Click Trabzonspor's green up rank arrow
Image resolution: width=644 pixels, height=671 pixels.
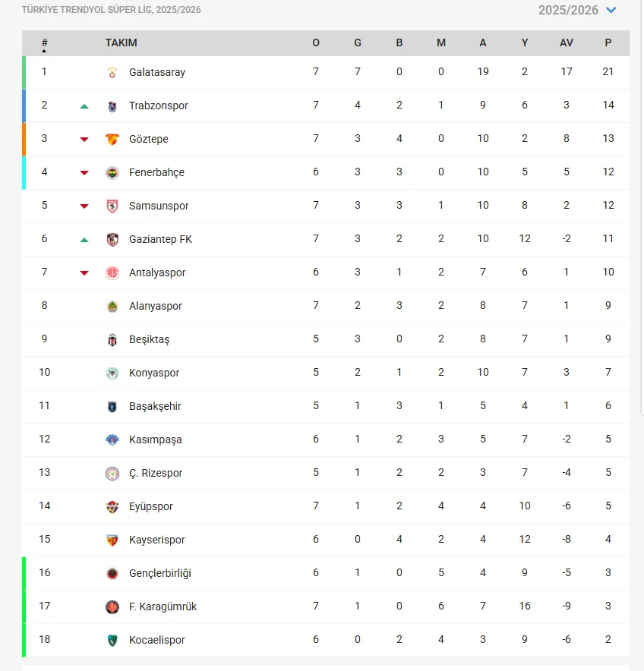click(84, 106)
